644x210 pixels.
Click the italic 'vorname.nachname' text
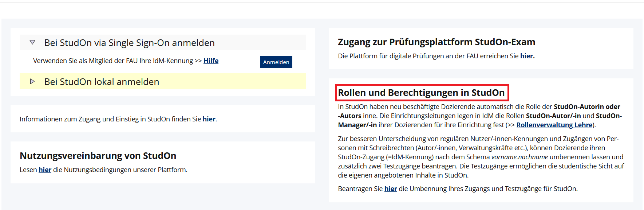click(519, 157)
